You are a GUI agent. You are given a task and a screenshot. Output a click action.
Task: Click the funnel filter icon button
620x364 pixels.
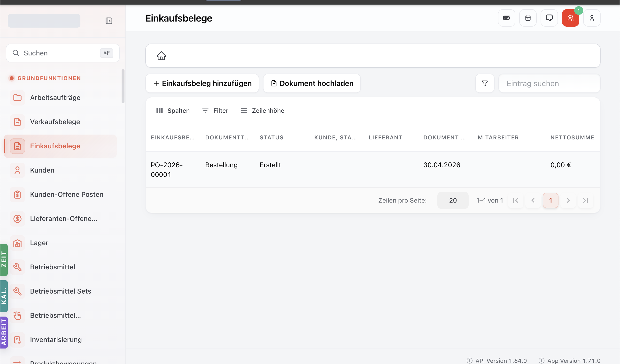485,83
